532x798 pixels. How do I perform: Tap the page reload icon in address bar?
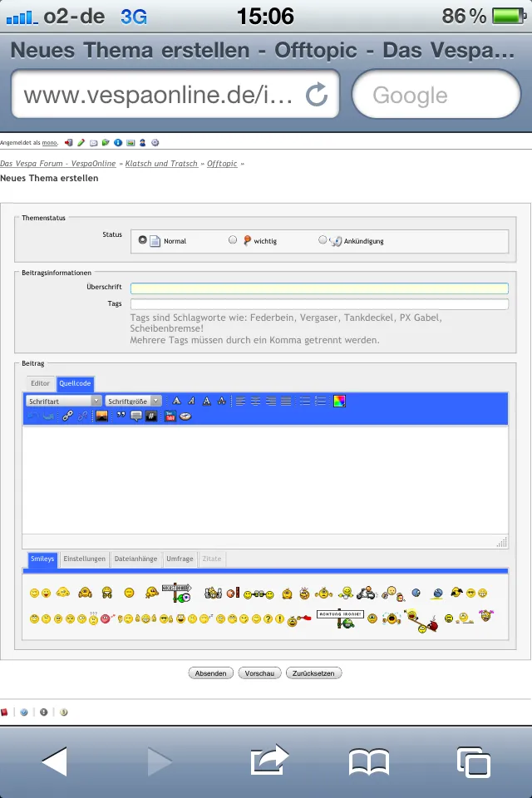tap(317, 95)
